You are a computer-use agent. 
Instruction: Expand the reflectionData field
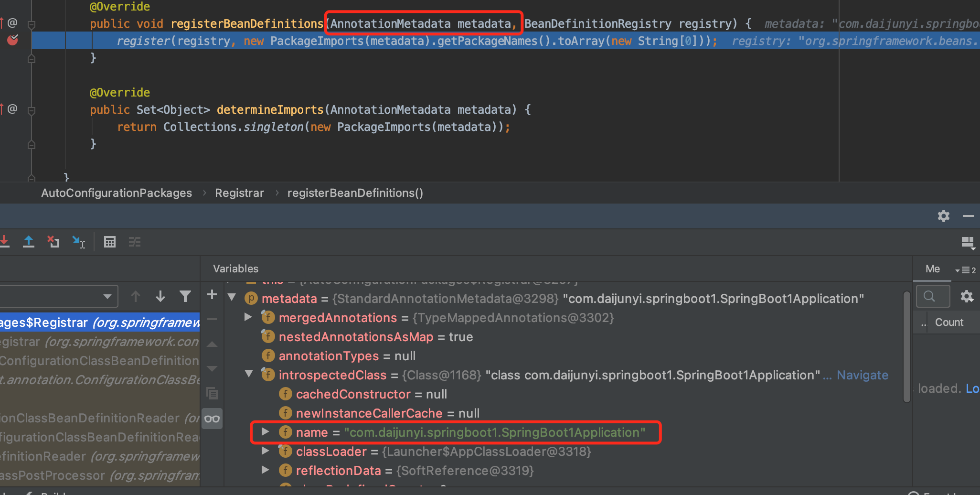tap(265, 470)
